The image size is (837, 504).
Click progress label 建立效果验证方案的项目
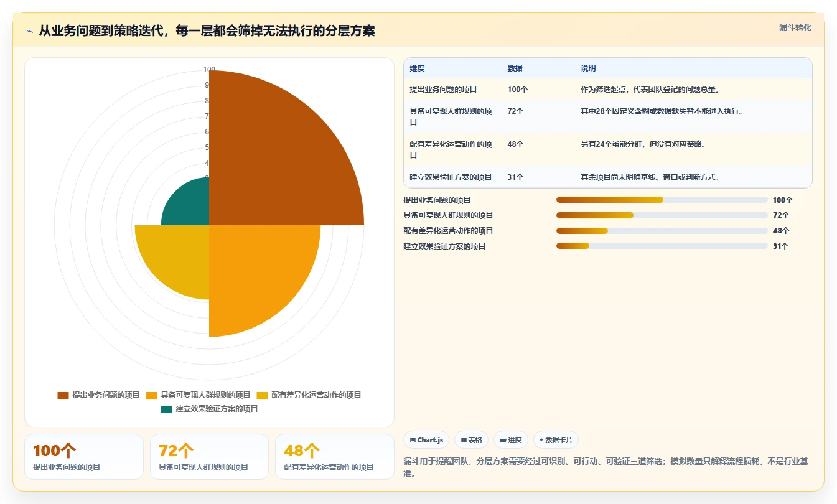pyautogui.click(x=445, y=246)
